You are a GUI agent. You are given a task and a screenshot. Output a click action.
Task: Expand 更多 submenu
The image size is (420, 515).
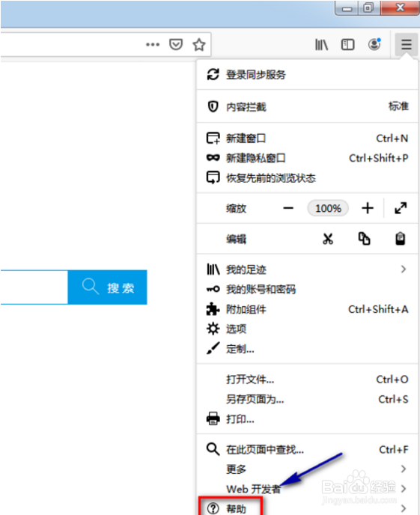(307, 469)
